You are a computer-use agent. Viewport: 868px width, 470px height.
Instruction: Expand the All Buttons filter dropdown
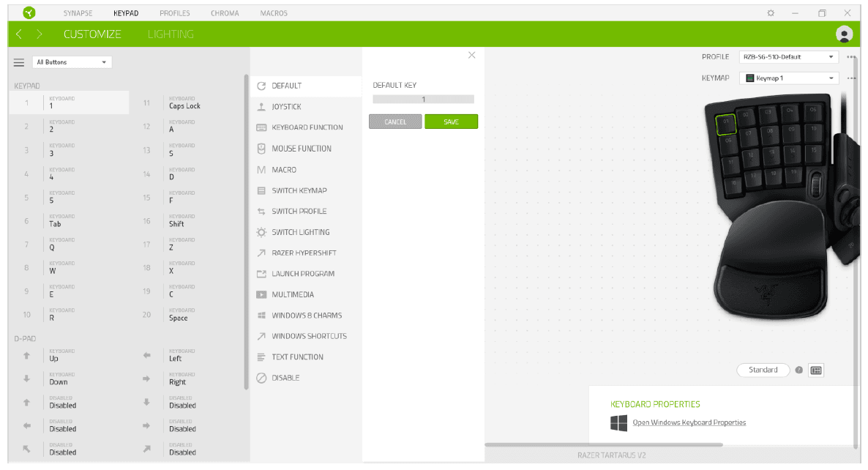tap(72, 63)
